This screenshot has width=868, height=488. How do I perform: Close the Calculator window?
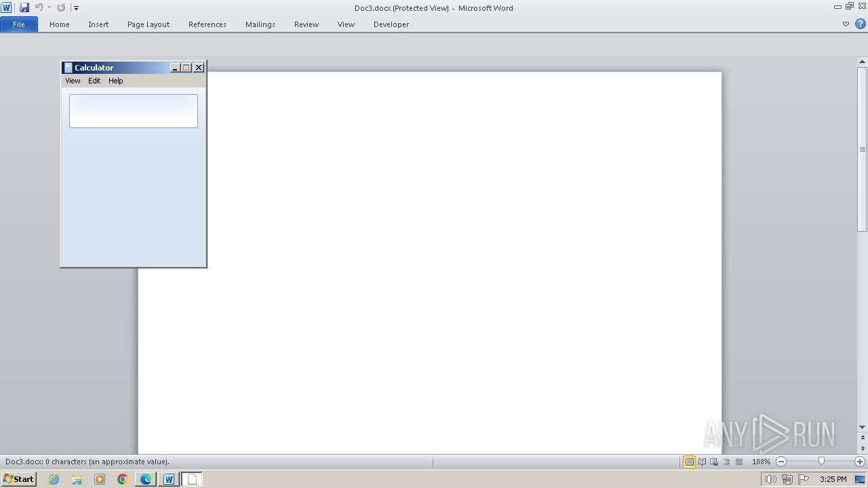coord(199,68)
